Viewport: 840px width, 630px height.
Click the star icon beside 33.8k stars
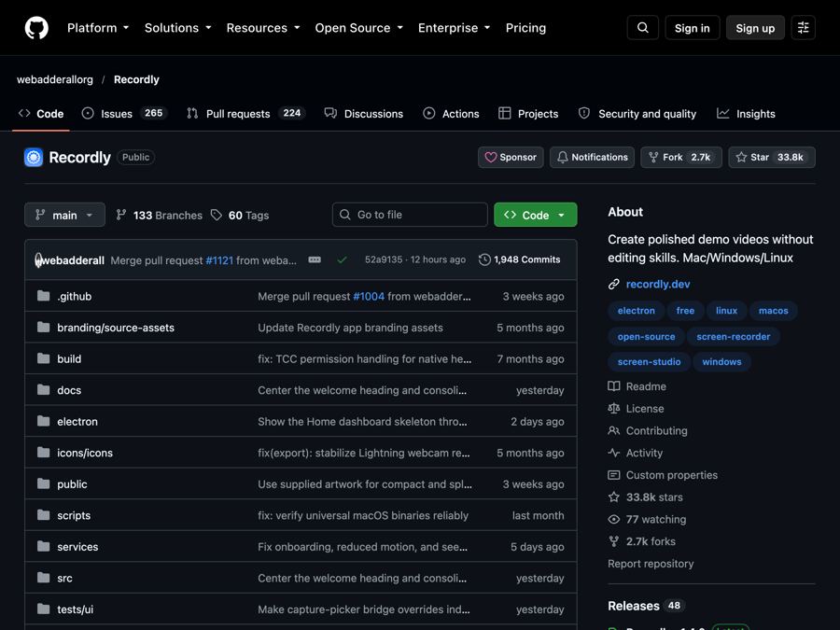614,497
